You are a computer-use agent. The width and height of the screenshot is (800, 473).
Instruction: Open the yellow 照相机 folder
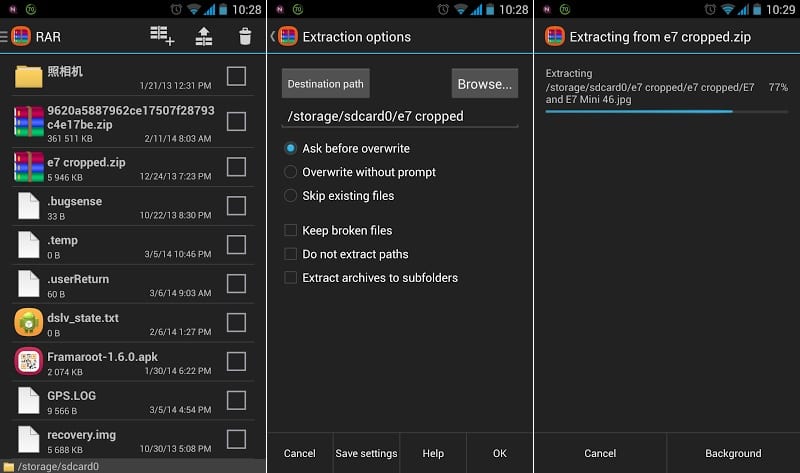[29, 76]
